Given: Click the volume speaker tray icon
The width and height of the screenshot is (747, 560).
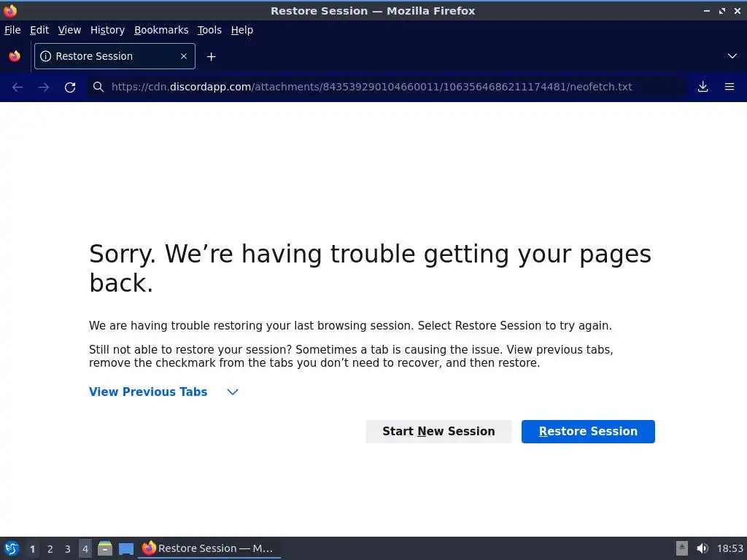Looking at the screenshot, I should coord(703,548).
